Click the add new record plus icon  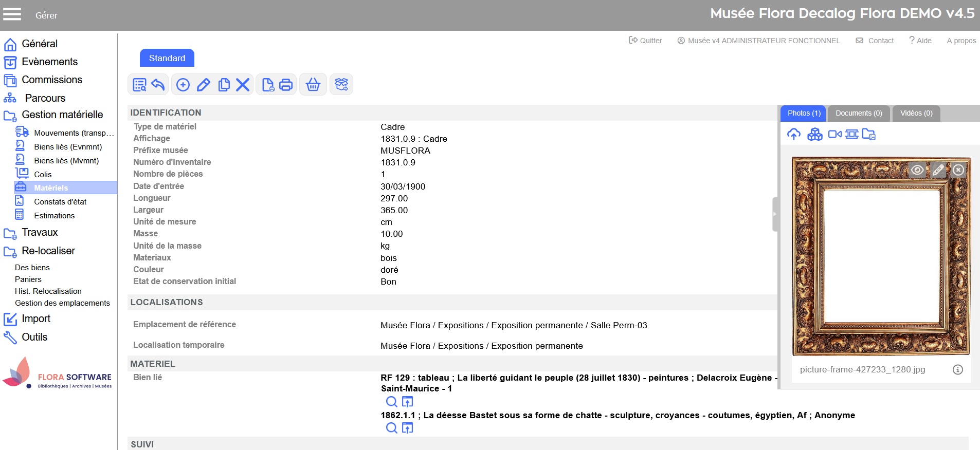coord(183,85)
